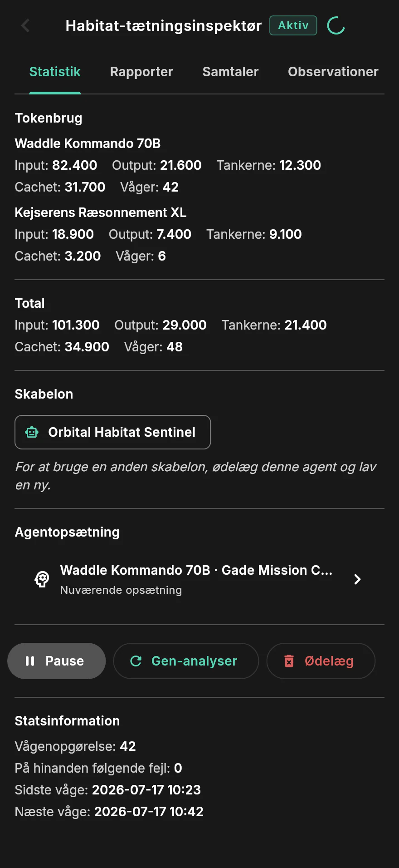The width and height of the screenshot is (399, 868).
Task: Select the Statistik tab
Action: [55, 72]
